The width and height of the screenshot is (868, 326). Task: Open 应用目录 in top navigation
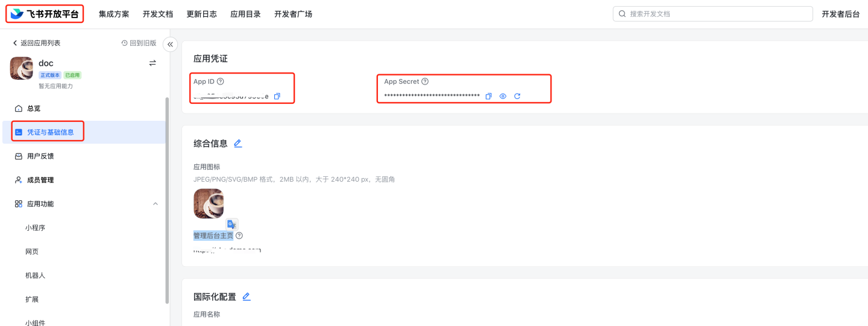pyautogui.click(x=245, y=14)
